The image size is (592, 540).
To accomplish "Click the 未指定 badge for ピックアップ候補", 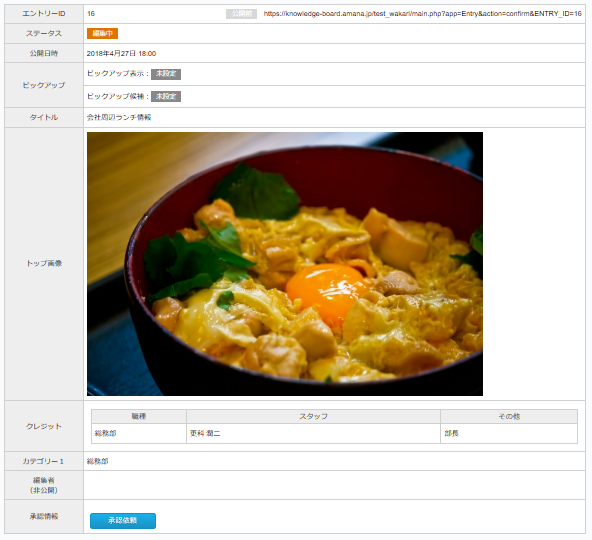I will tap(166, 97).
